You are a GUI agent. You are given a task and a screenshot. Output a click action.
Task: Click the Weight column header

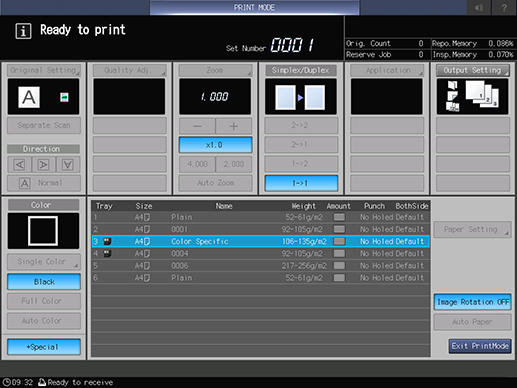coord(303,206)
